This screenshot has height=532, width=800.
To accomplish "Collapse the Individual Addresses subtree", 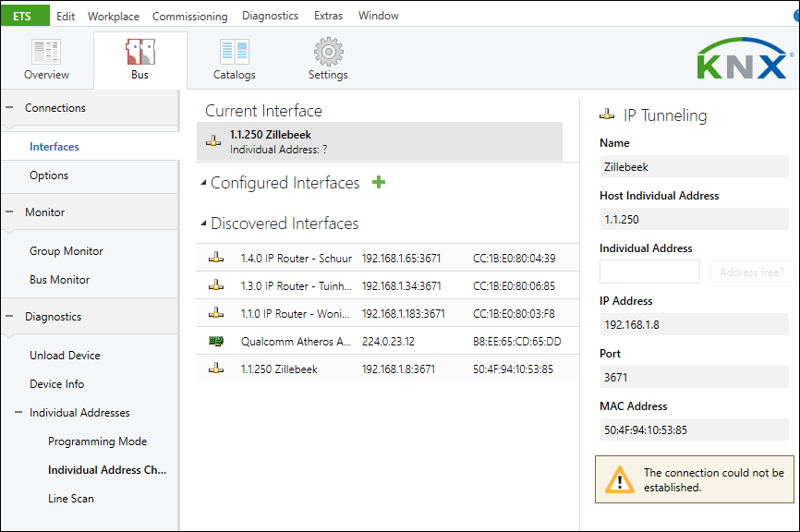I will click(18, 412).
